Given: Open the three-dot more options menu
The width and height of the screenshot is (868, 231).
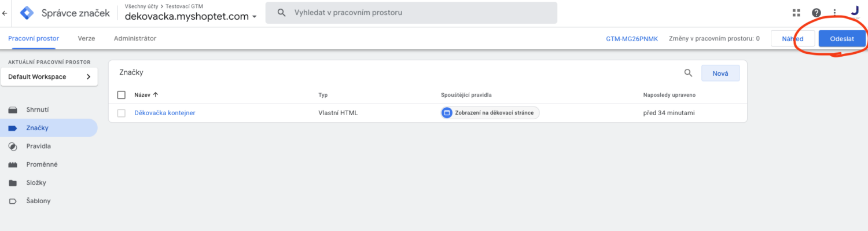Looking at the screenshot, I should (x=835, y=13).
